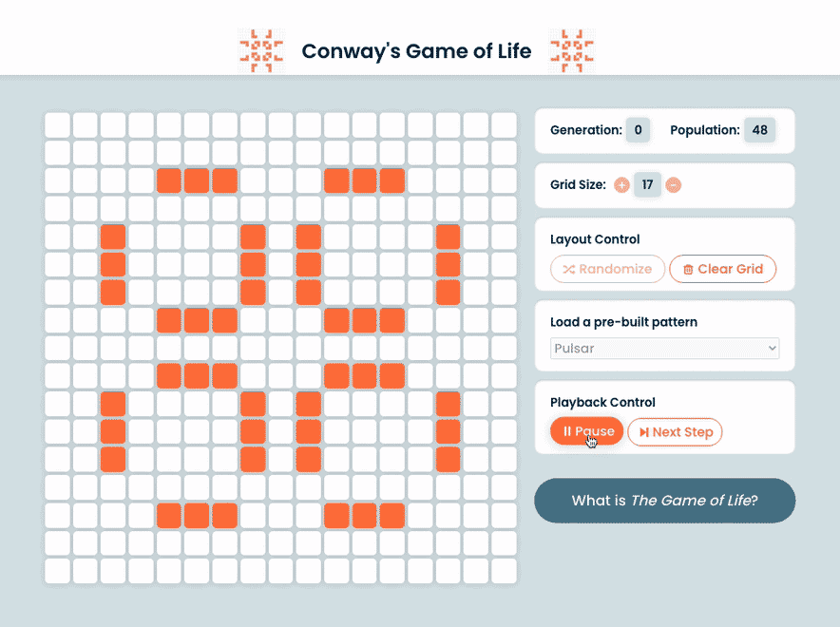Image resolution: width=840 pixels, height=627 pixels.
Task: Click the pulsar logo right of the title
Action: tap(572, 51)
